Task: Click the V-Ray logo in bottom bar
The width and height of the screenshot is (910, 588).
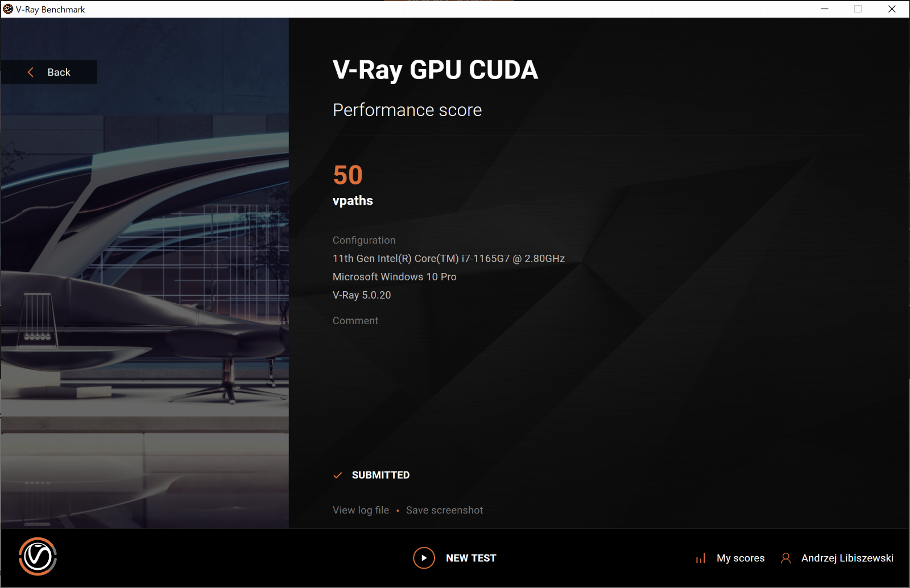Action: click(x=38, y=557)
